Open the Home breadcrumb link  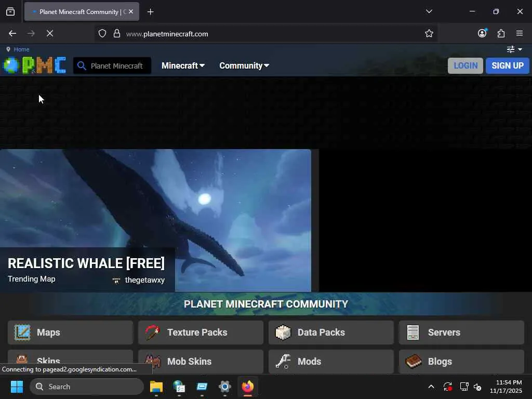click(21, 49)
